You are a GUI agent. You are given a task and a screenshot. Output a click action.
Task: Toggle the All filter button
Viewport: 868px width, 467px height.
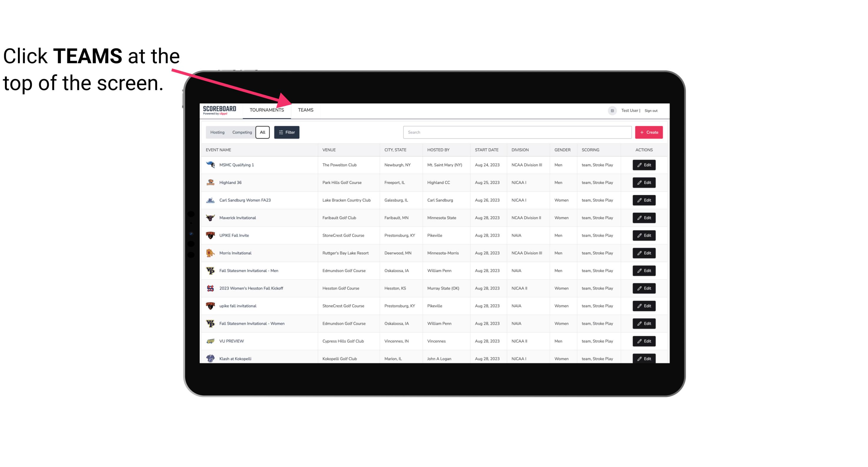[262, 132]
